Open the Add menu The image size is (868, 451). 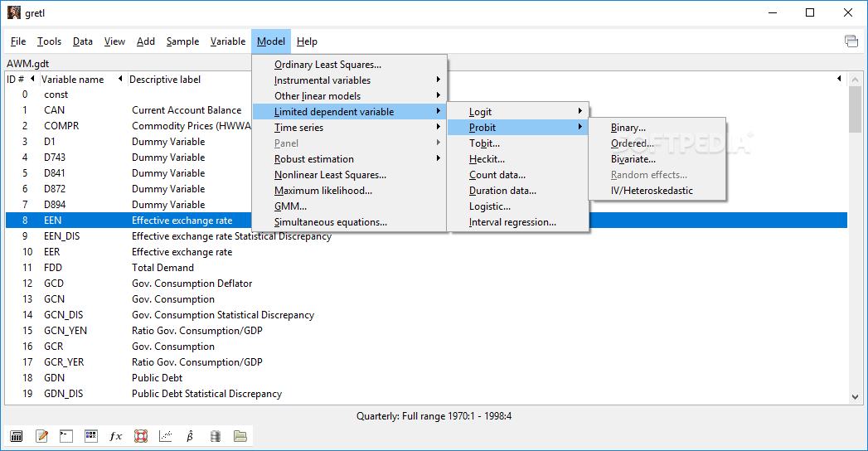click(x=146, y=41)
